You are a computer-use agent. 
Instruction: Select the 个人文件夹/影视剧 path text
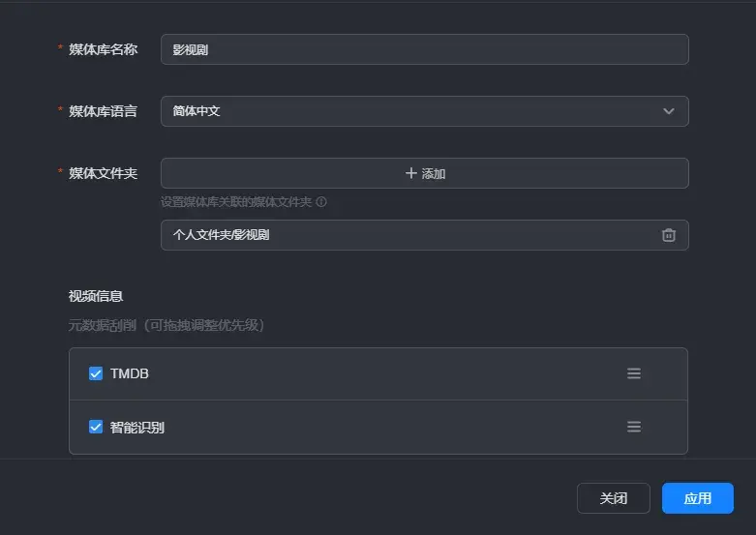221,235
